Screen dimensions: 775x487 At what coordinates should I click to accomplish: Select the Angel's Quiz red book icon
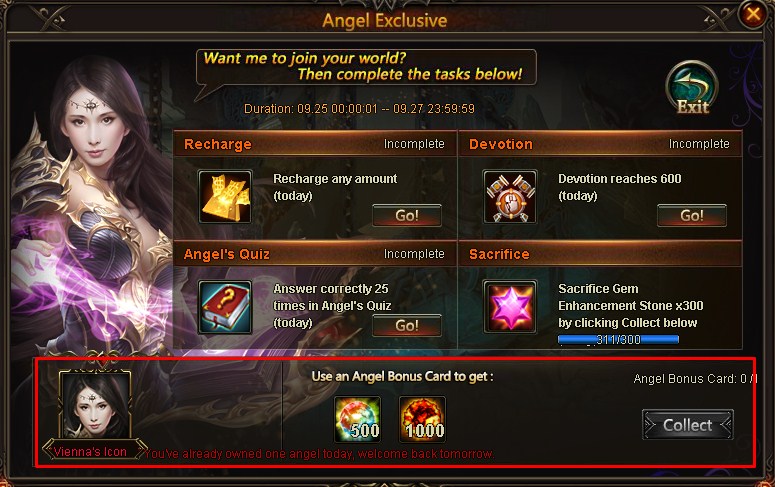tap(225, 307)
